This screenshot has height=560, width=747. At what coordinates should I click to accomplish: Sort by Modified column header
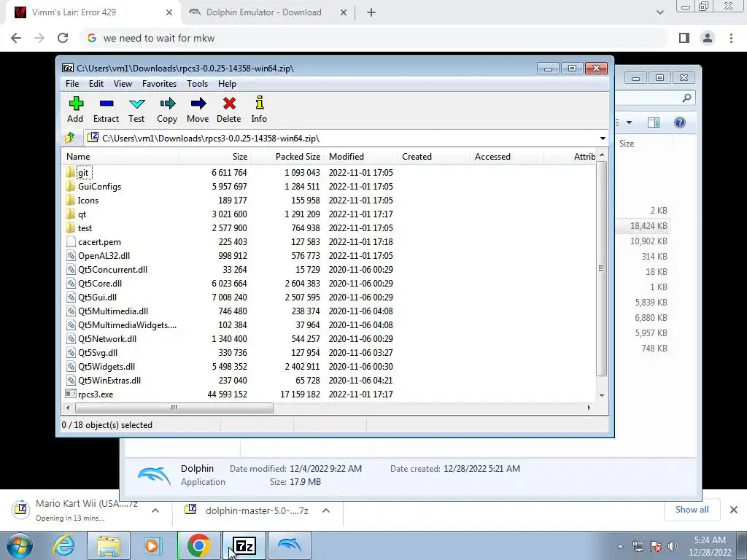click(x=360, y=157)
